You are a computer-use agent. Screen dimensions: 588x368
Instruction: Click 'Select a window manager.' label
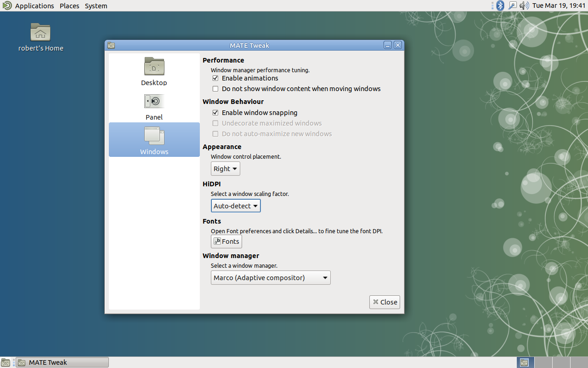[x=244, y=266]
